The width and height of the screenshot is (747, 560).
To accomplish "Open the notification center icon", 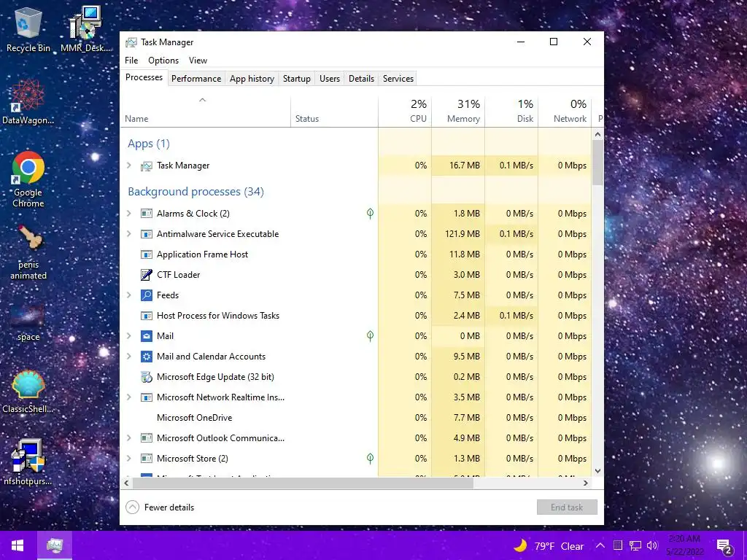I will coord(724,546).
